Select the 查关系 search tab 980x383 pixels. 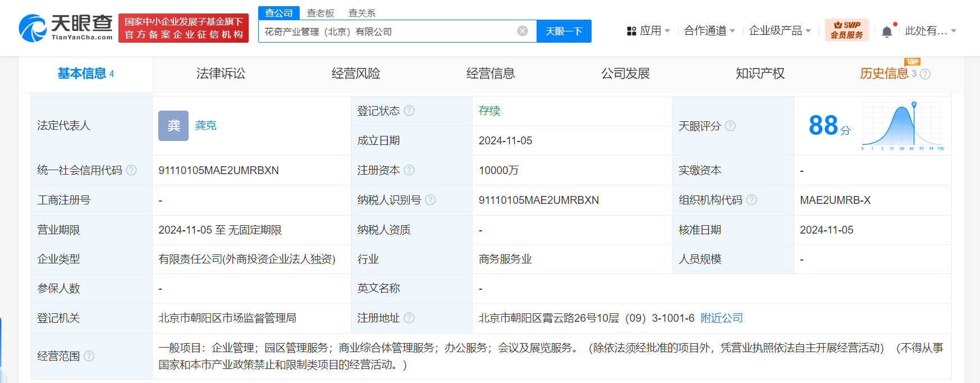pos(362,13)
